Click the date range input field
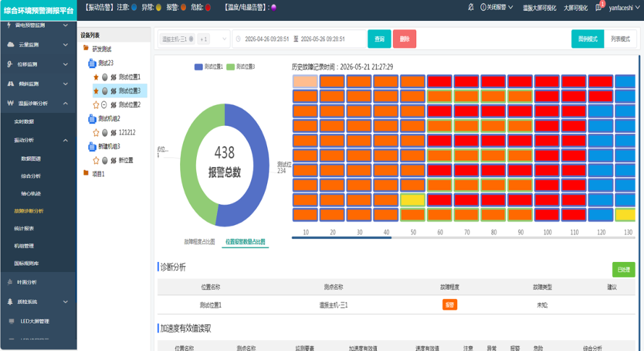 click(299, 39)
